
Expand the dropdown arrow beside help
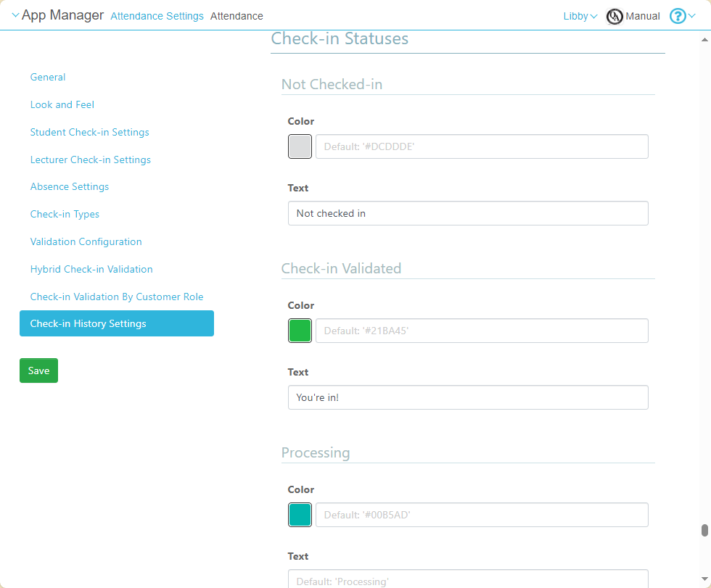click(x=691, y=16)
